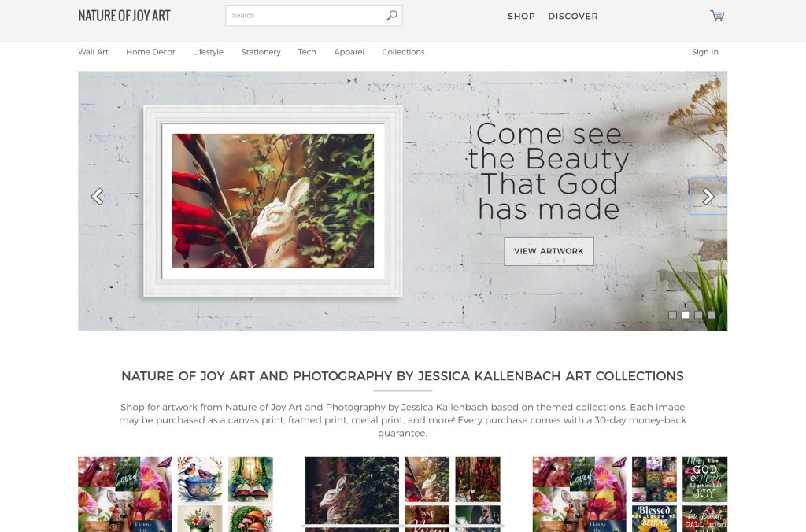This screenshot has height=532, width=806.
Task: Open the framed bunny statue artwork
Action: pyautogui.click(x=273, y=201)
